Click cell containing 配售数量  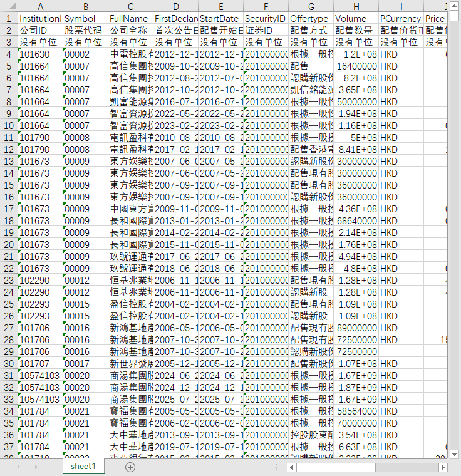(x=356, y=30)
